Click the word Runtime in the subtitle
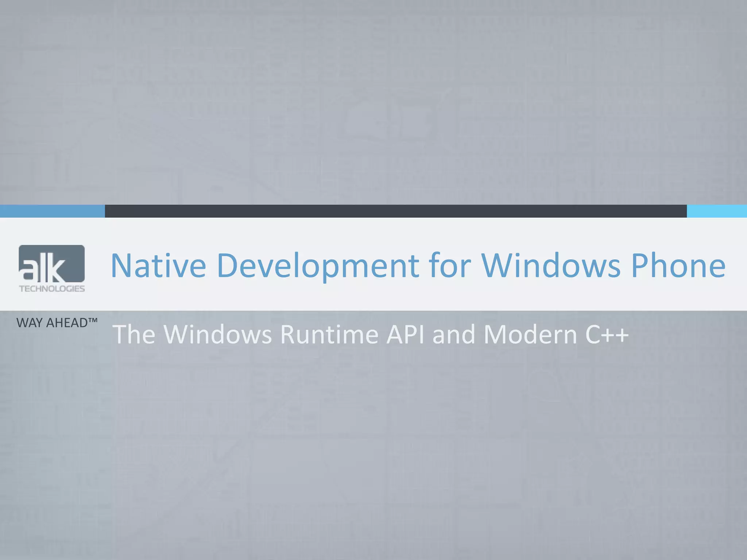This screenshot has height=560, width=747. (329, 334)
